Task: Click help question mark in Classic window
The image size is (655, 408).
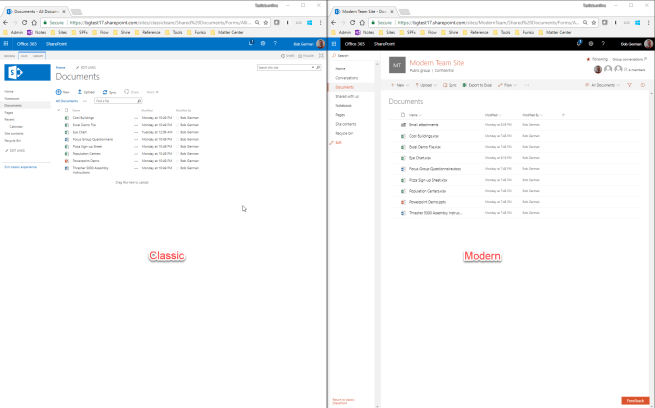Action: [275, 43]
